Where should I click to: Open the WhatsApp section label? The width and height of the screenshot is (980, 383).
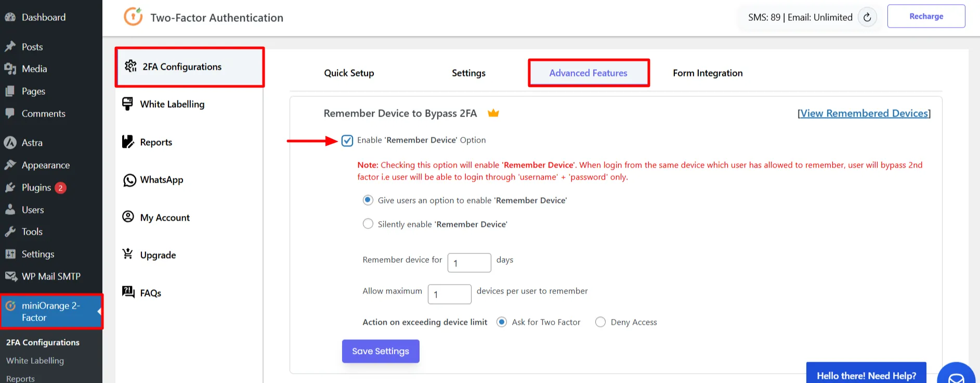162,180
